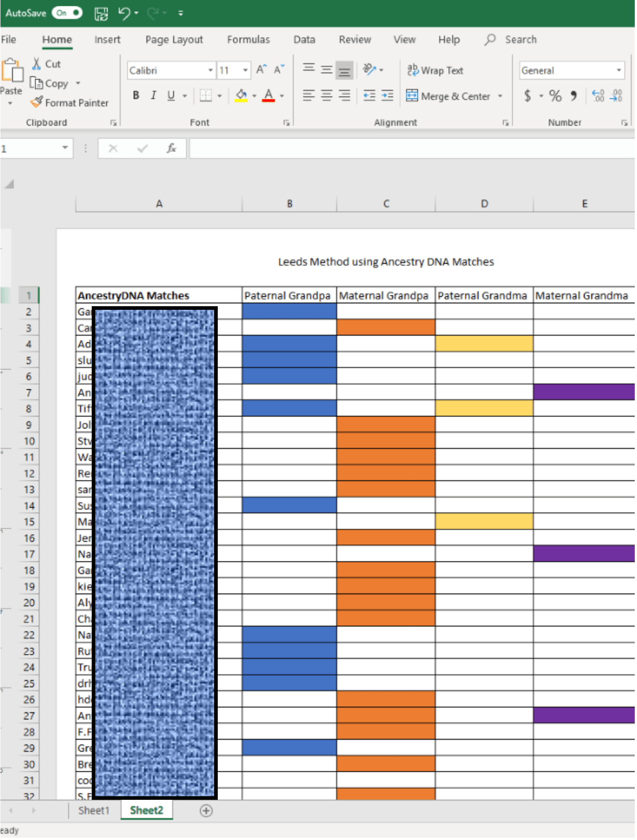The width and height of the screenshot is (637, 840).
Task: Click the Select All corner triangle
Action: click(9, 184)
